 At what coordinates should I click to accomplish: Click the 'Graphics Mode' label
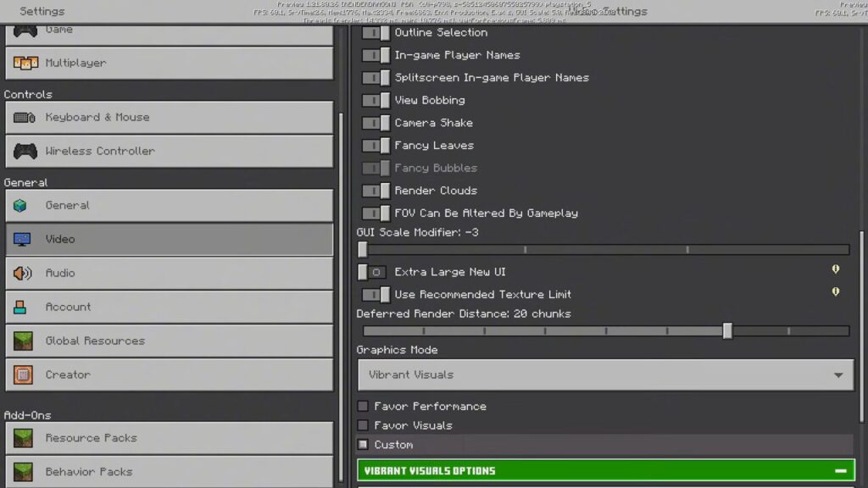(x=397, y=350)
